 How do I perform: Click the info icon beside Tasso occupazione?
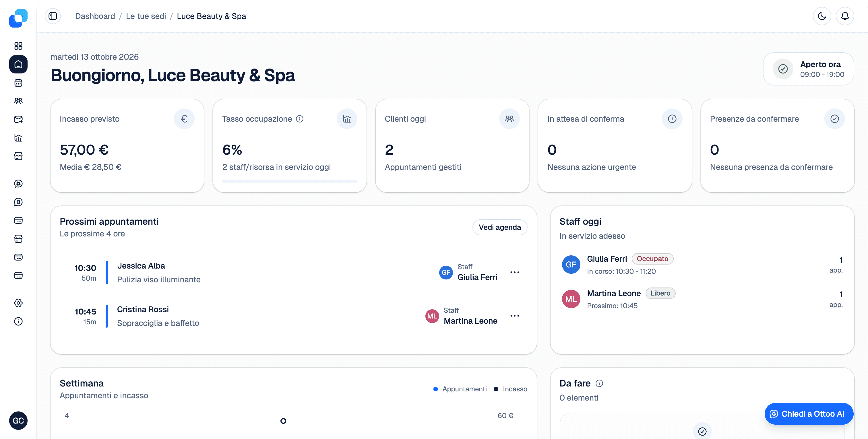click(300, 119)
